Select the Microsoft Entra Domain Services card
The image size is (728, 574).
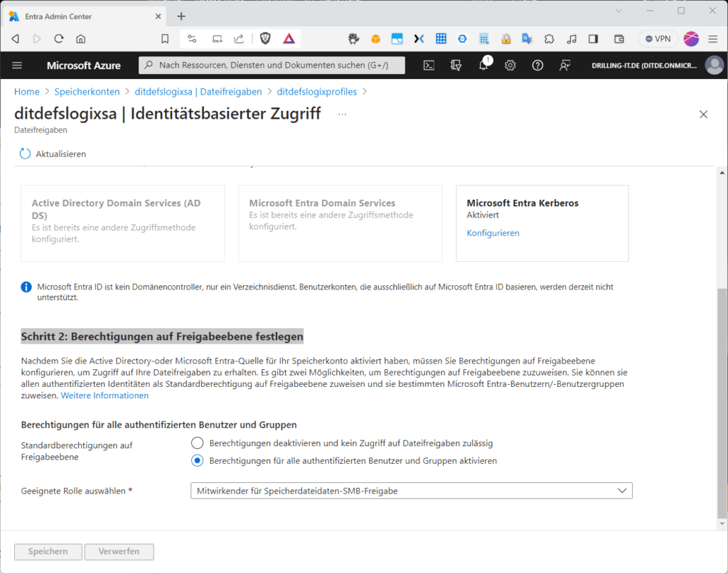341,223
